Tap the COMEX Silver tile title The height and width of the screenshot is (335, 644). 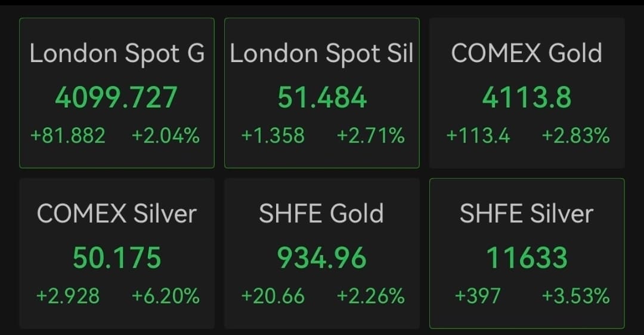[117, 214]
